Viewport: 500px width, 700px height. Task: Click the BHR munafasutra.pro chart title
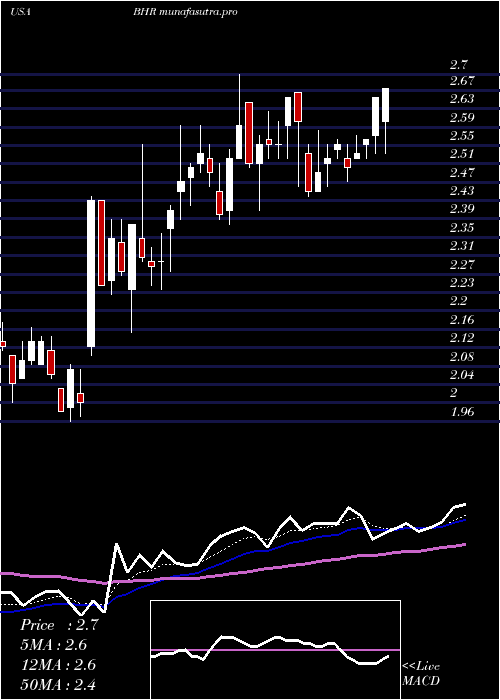(185, 12)
